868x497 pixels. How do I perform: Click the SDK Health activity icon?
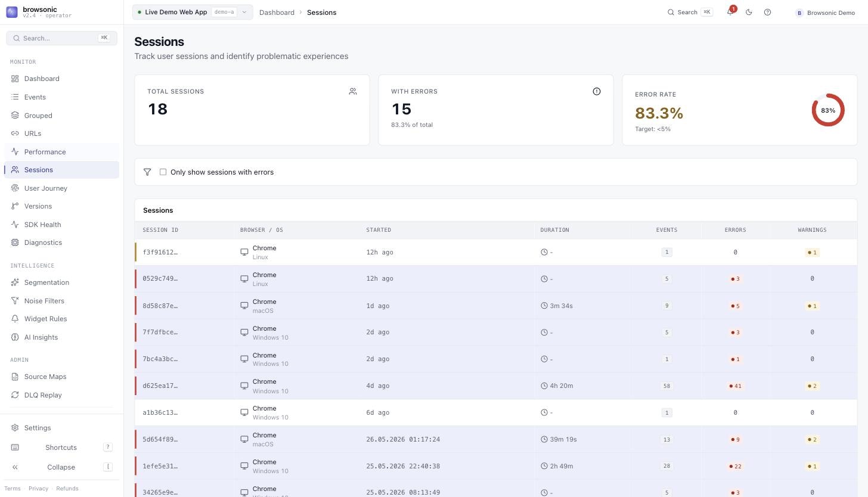[x=15, y=225]
